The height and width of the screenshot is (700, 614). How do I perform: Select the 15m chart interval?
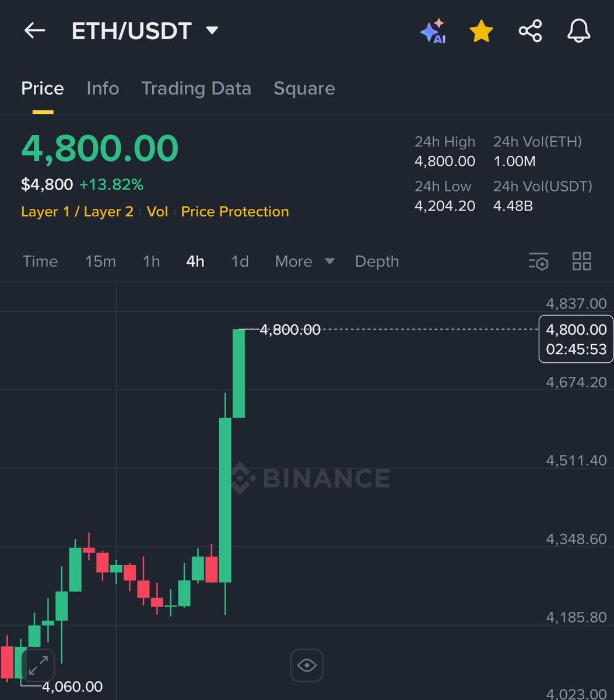pos(100,261)
